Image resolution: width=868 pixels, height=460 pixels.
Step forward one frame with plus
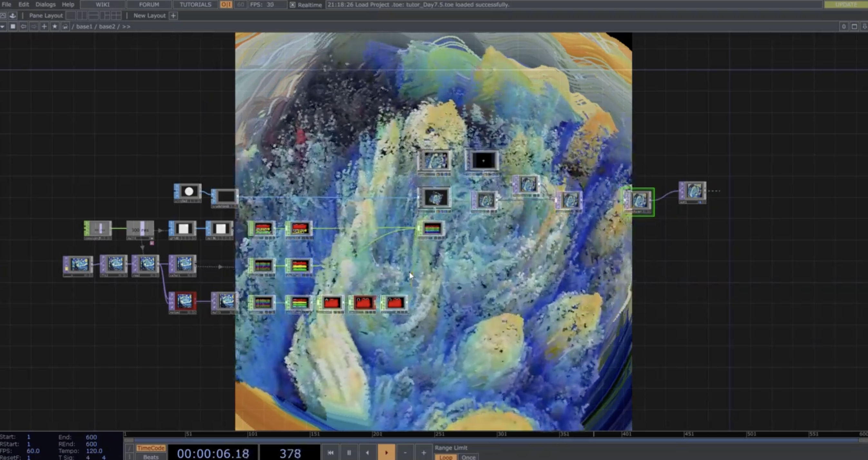coord(424,453)
